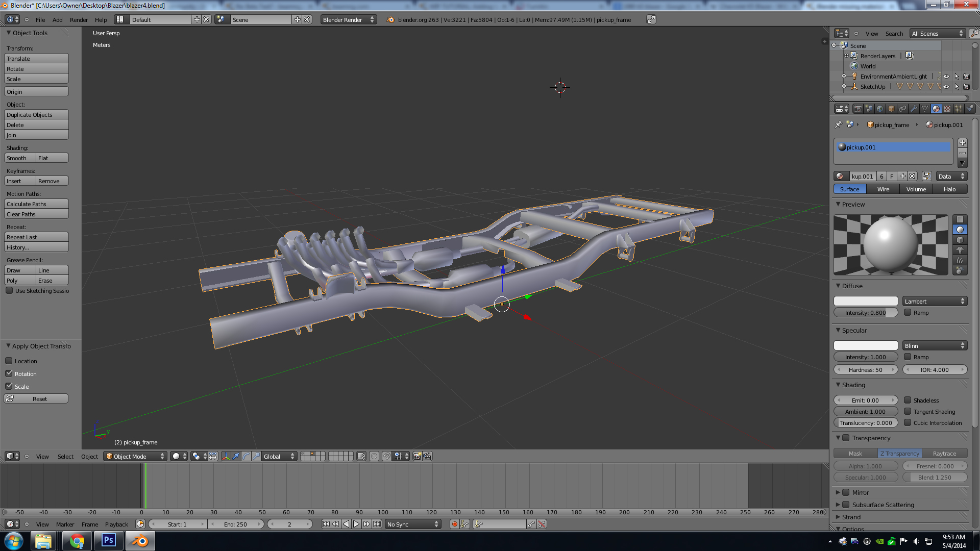Open the Object Mode dropdown
Image resolution: width=980 pixels, height=551 pixels.
click(x=135, y=456)
